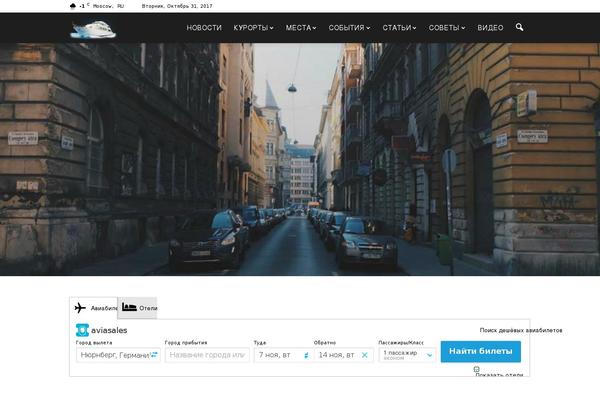
Task: Click the Aviasales logo icon
Action: click(82, 330)
